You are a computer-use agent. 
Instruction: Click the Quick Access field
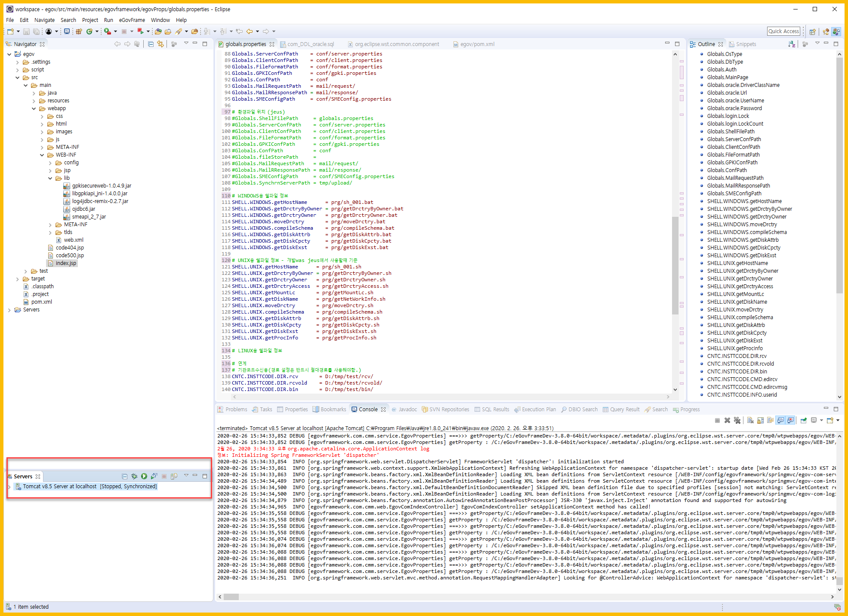click(x=783, y=31)
